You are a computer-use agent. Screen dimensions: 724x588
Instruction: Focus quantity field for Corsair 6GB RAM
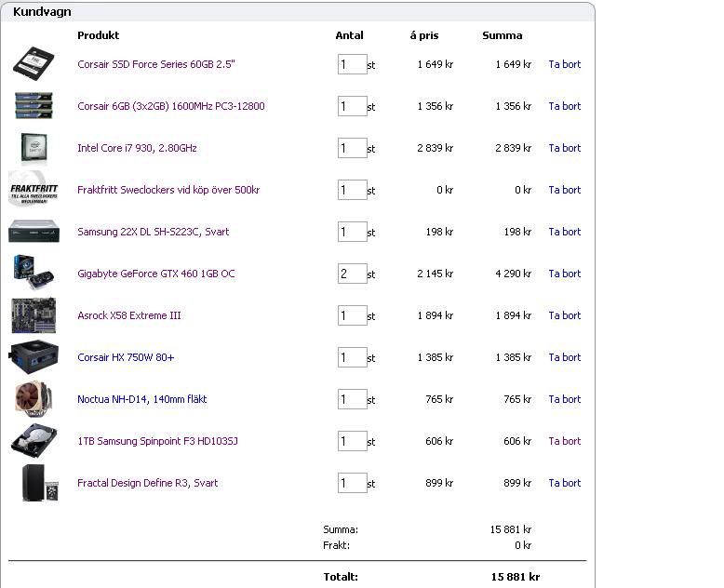(352, 106)
